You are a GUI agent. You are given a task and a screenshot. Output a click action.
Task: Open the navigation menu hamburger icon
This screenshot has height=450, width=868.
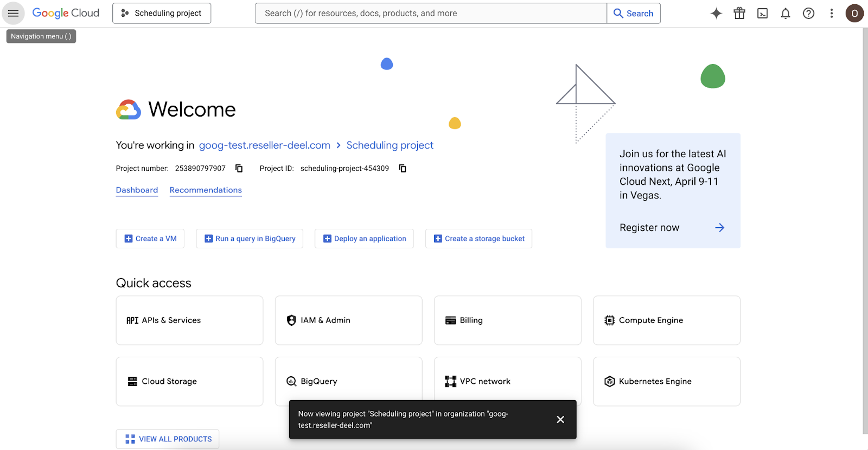(x=13, y=13)
